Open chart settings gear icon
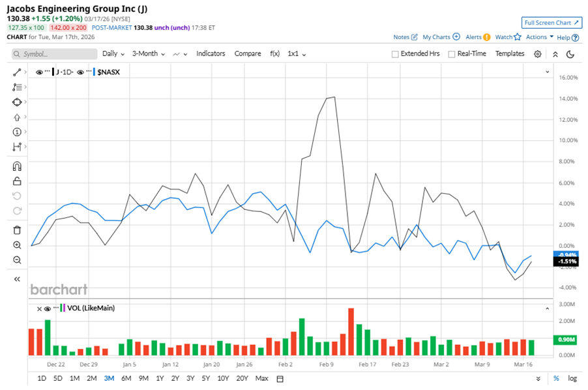Image resolution: width=588 pixels, height=390 pixels. coord(537,54)
